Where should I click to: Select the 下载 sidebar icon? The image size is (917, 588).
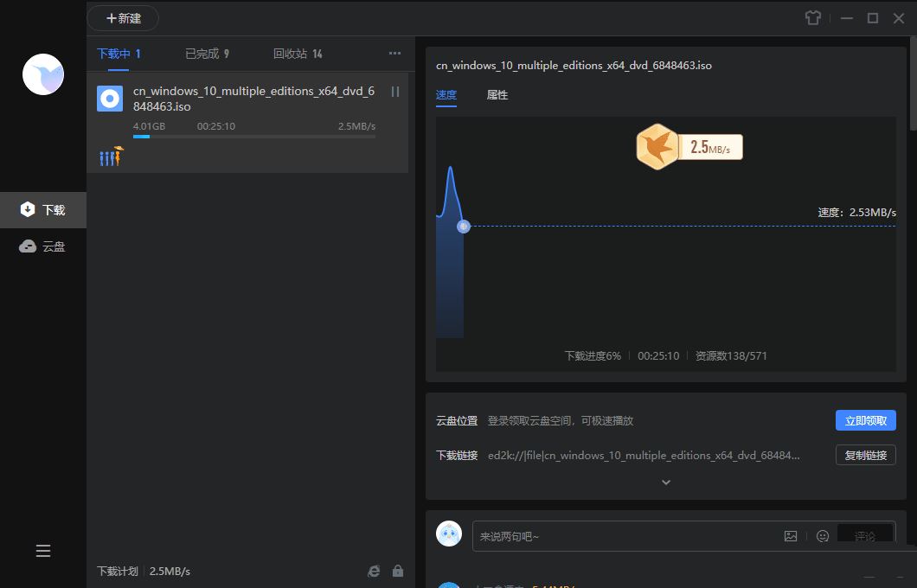[43, 209]
